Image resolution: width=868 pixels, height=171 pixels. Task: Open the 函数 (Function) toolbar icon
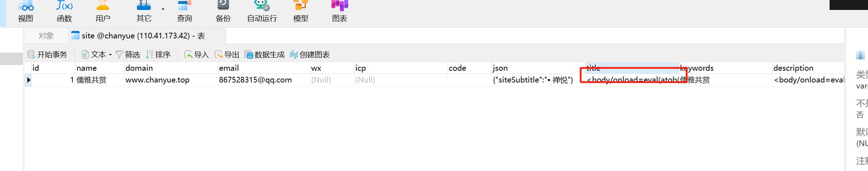[64, 11]
